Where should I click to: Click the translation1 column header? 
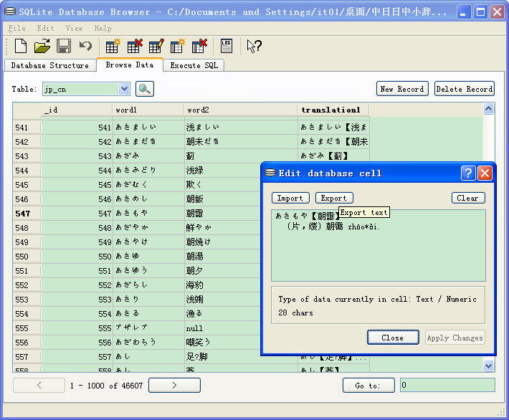pyautogui.click(x=333, y=110)
